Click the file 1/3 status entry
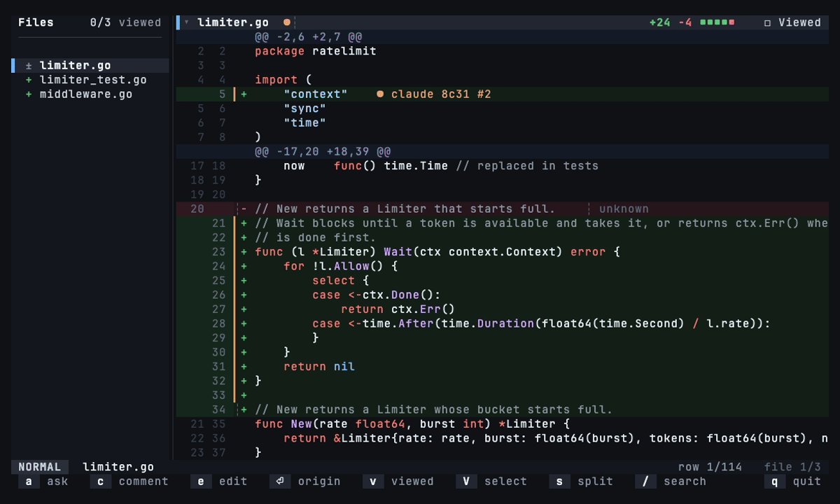Viewport: 840px width, 504px height. (x=792, y=467)
